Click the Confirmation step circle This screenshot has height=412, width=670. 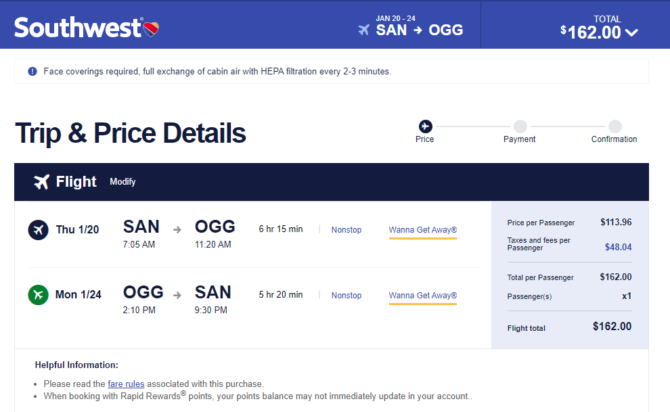[x=615, y=126]
